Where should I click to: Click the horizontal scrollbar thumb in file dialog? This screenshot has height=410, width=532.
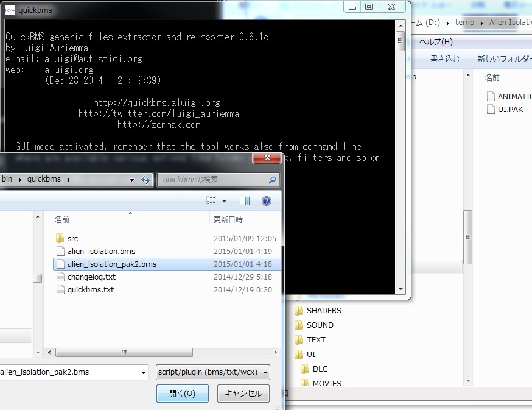(x=124, y=352)
